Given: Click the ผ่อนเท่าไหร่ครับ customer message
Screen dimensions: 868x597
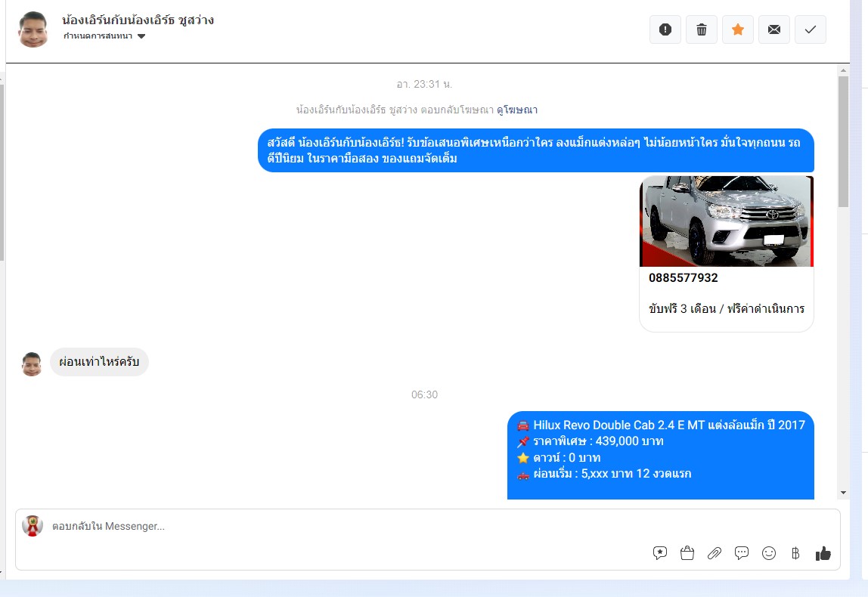Looking at the screenshot, I should [99, 362].
